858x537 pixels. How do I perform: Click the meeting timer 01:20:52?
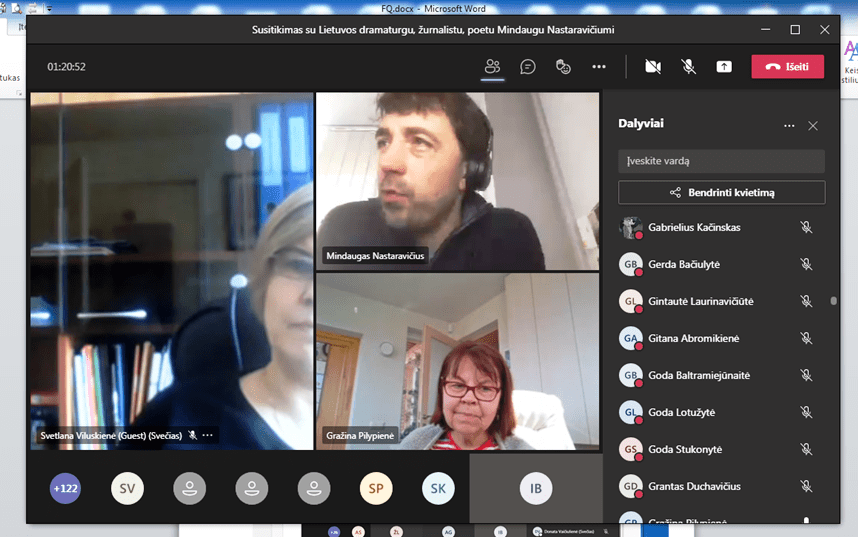[x=66, y=67]
